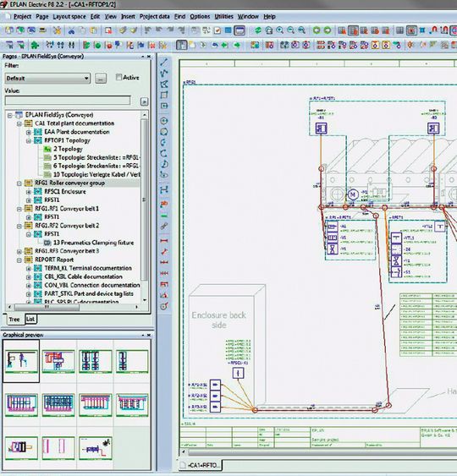This screenshot has height=476, width=457.
Task: Click the page tree vertical scrollbar
Action: [145, 200]
